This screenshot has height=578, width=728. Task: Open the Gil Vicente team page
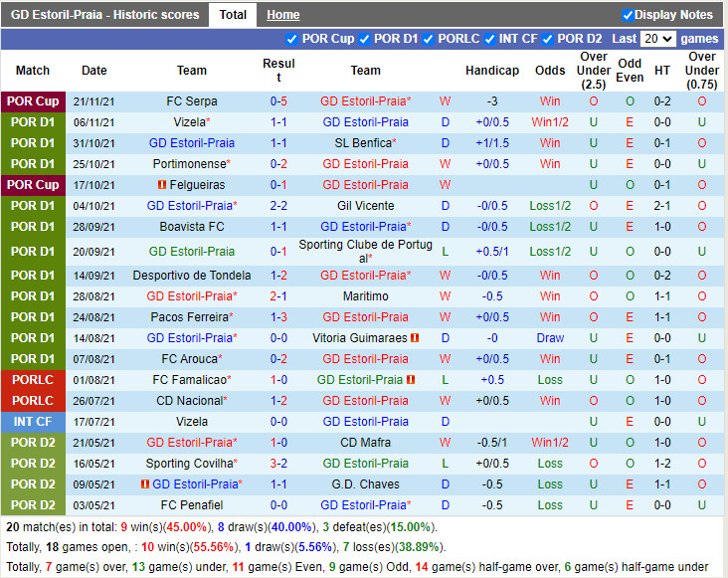365,206
